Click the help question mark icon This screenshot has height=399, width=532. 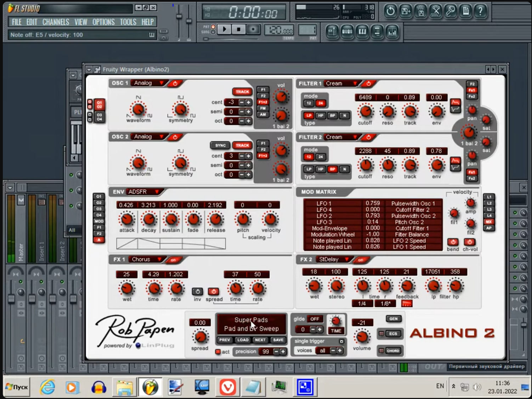pos(480,11)
